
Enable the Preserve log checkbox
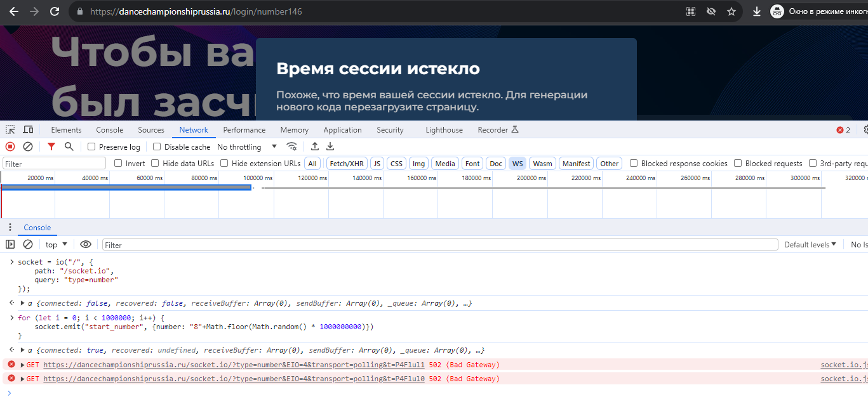tap(92, 147)
